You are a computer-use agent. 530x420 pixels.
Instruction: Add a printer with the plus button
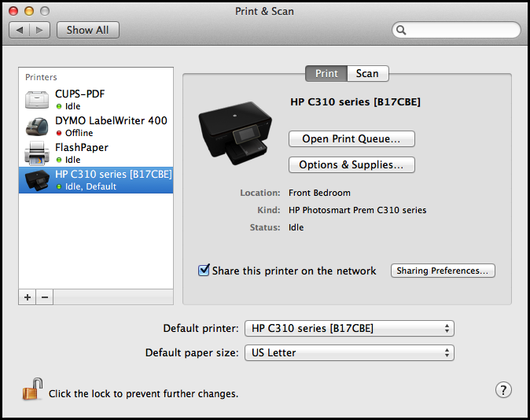28,297
